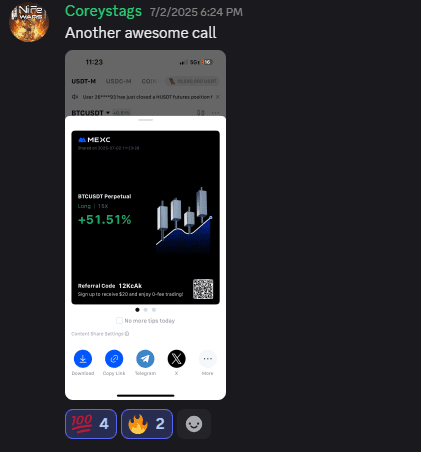Image resolution: width=421 pixels, height=452 pixels.
Task: Switch to the USDC-M tab
Action: [118, 81]
